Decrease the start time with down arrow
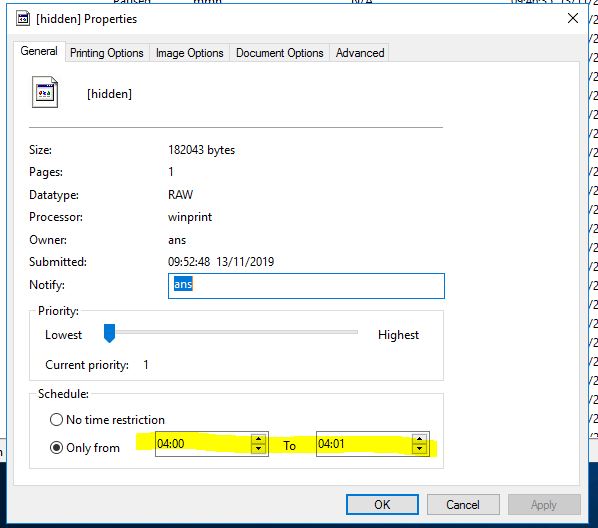598x528 pixels. click(x=259, y=449)
